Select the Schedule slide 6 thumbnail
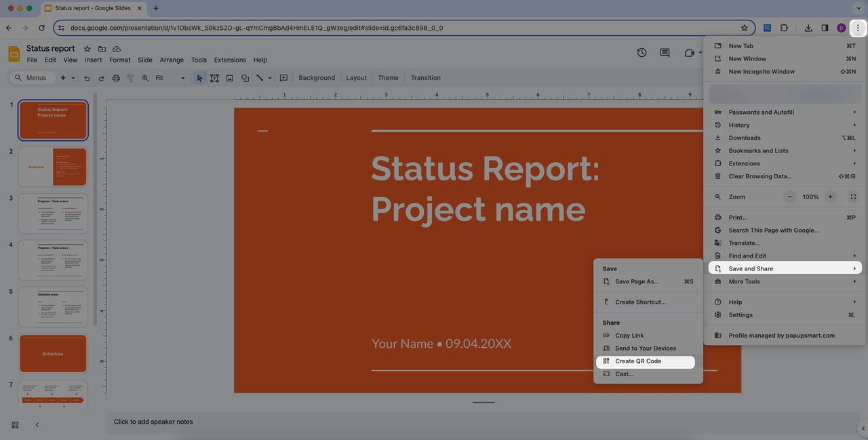The image size is (868, 440). tap(53, 354)
